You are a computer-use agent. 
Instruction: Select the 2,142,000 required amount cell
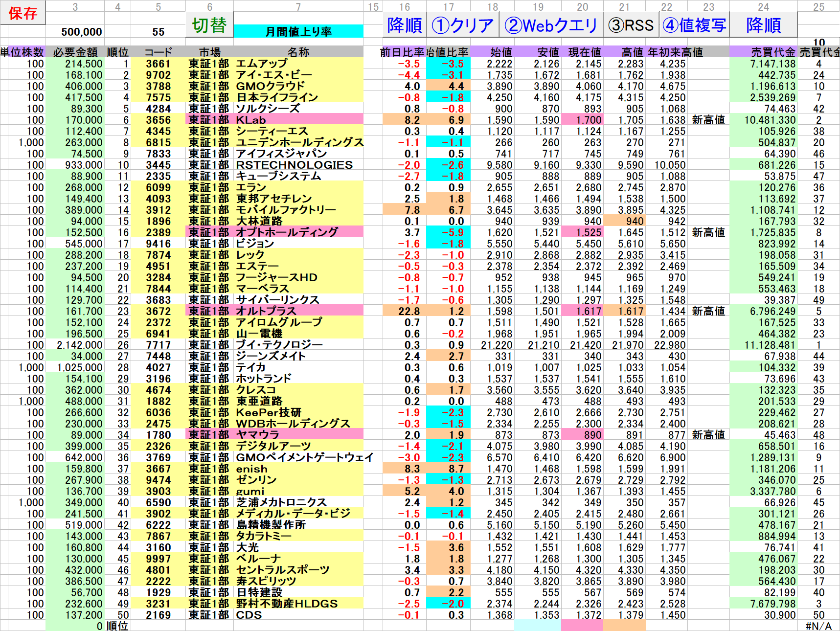75,345
